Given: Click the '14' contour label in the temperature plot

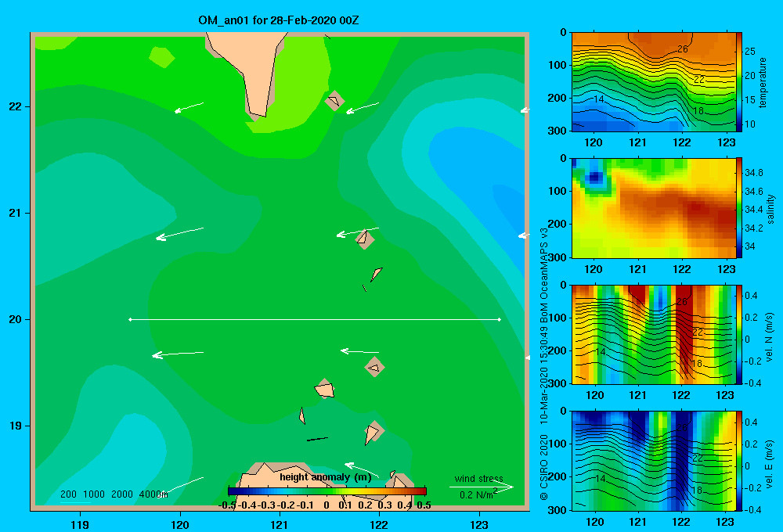Looking at the screenshot, I should 598,99.
